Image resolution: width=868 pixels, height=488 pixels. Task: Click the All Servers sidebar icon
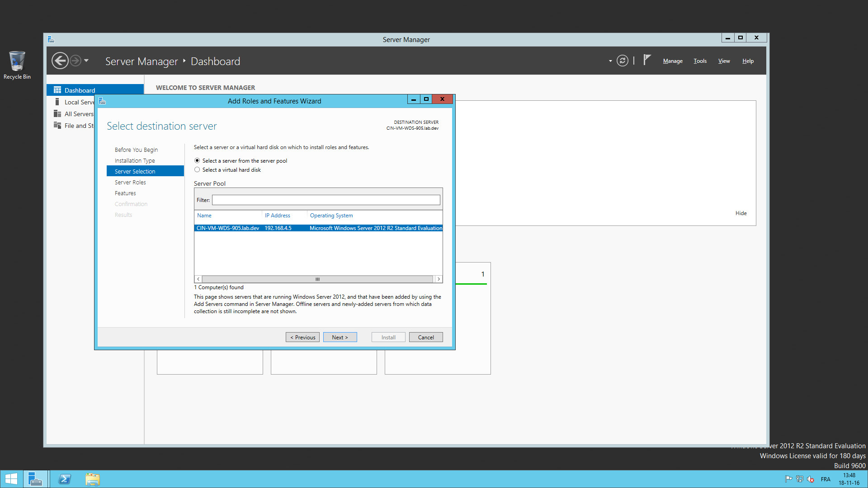click(x=57, y=113)
